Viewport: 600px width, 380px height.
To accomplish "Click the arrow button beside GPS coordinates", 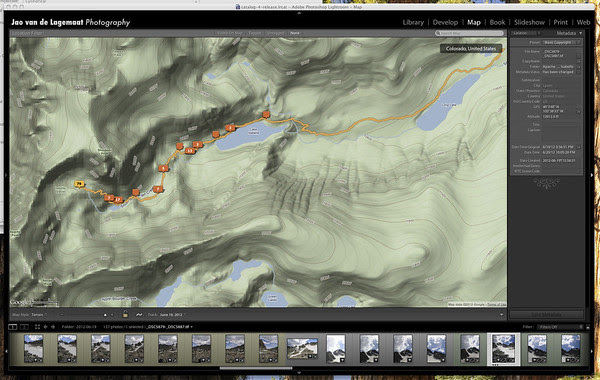I will [579, 111].
